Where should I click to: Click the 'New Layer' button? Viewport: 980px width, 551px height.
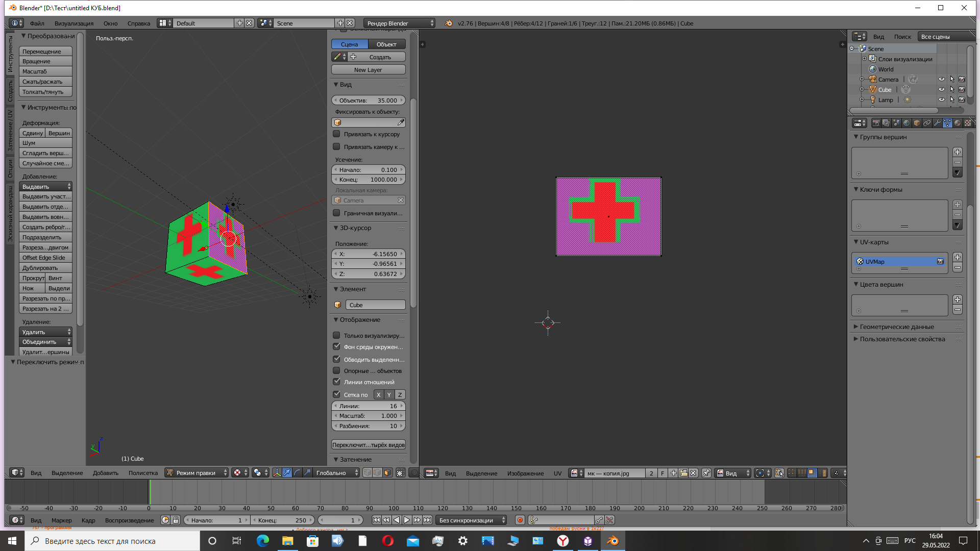point(368,70)
